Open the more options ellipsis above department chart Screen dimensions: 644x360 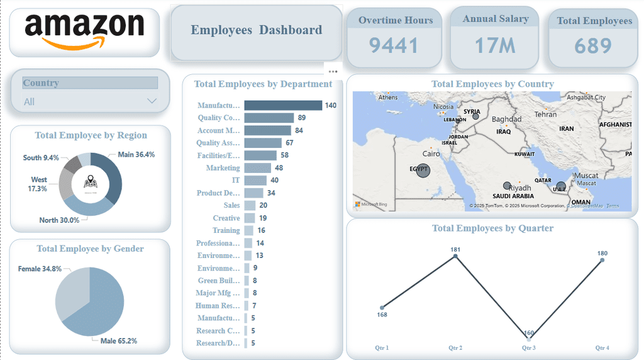[x=333, y=72]
